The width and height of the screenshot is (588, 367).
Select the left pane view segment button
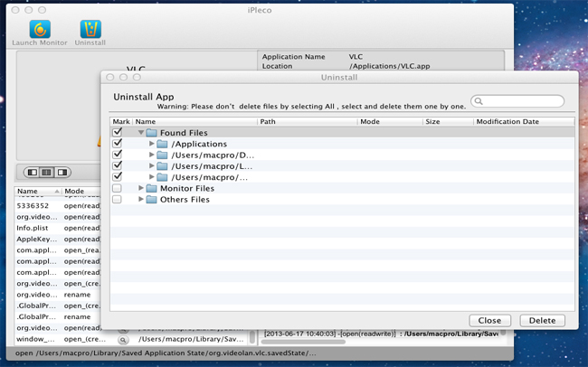(33, 172)
